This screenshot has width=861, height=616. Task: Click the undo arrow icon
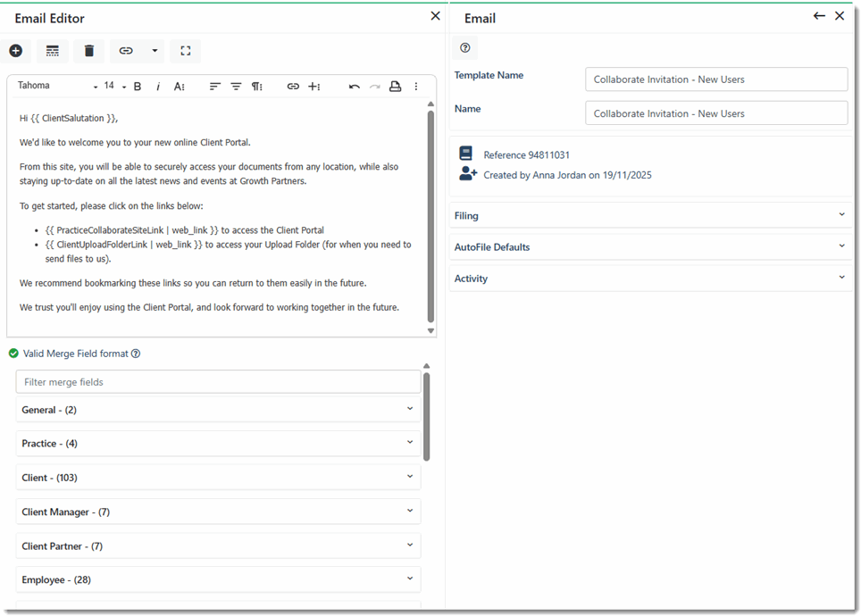click(x=355, y=87)
